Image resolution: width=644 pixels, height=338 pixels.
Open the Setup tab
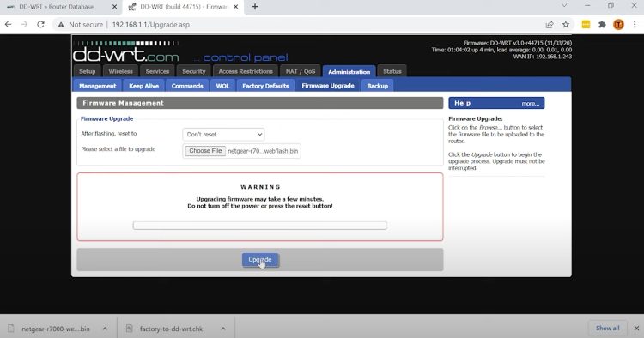(x=87, y=71)
